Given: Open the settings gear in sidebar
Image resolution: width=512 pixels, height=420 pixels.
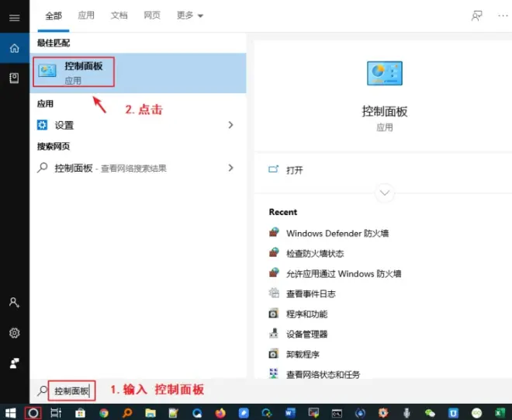Looking at the screenshot, I should [14, 333].
